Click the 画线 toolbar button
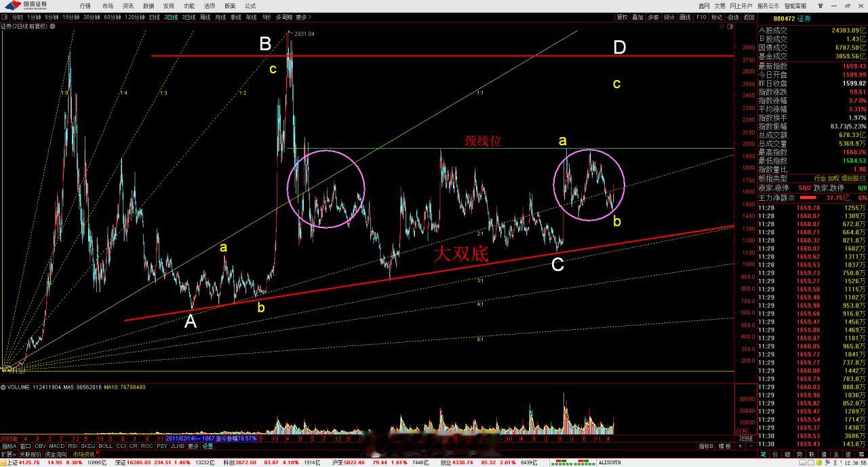 point(685,17)
